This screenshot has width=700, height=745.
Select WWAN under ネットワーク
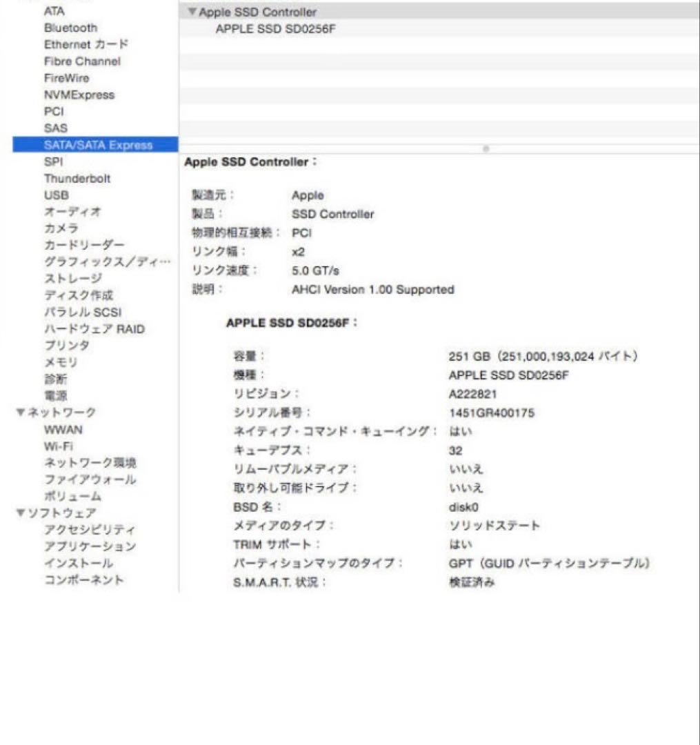pyautogui.click(x=63, y=430)
